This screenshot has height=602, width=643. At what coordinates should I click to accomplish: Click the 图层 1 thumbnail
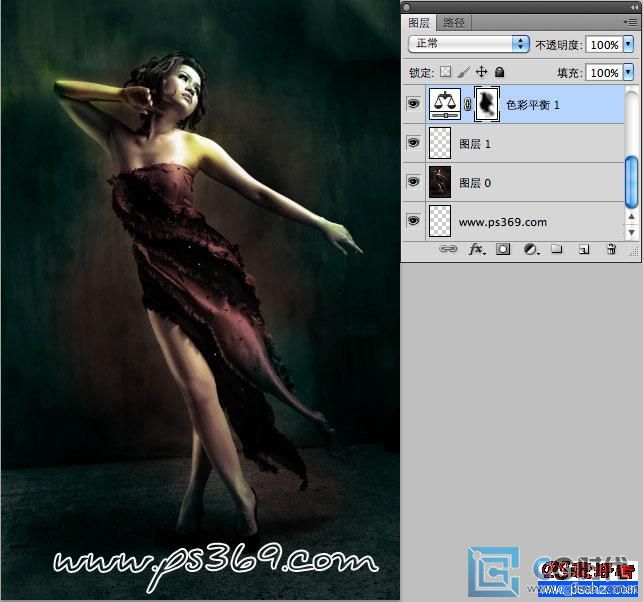[x=440, y=143]
